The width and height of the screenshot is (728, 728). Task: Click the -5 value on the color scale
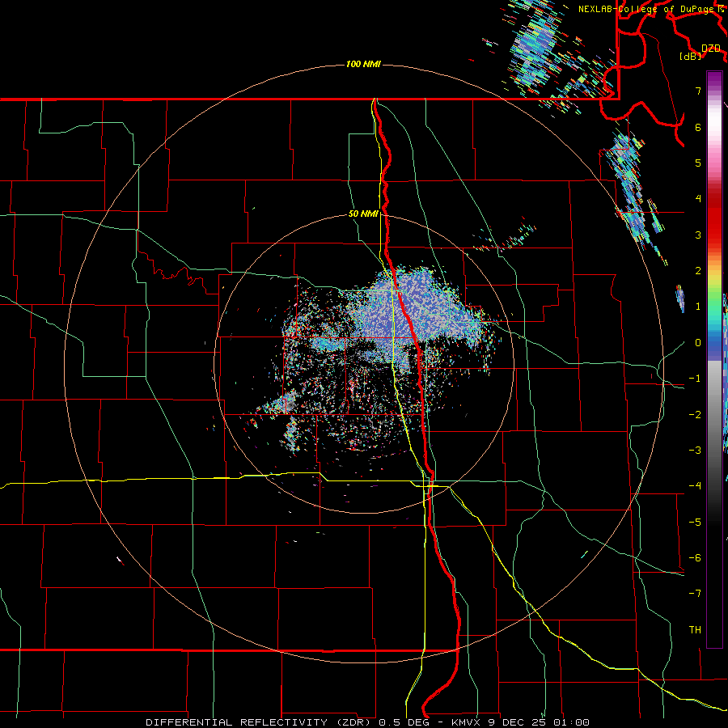click(x=695, y=523)
